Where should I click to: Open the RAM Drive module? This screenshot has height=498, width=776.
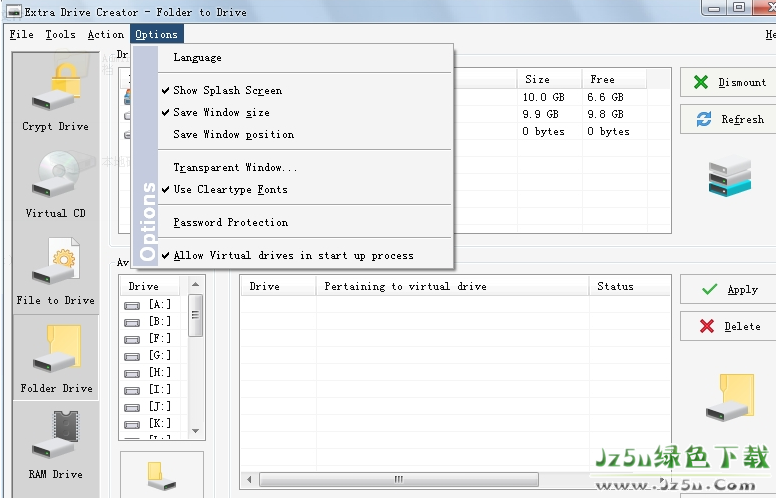click(55, 446)
